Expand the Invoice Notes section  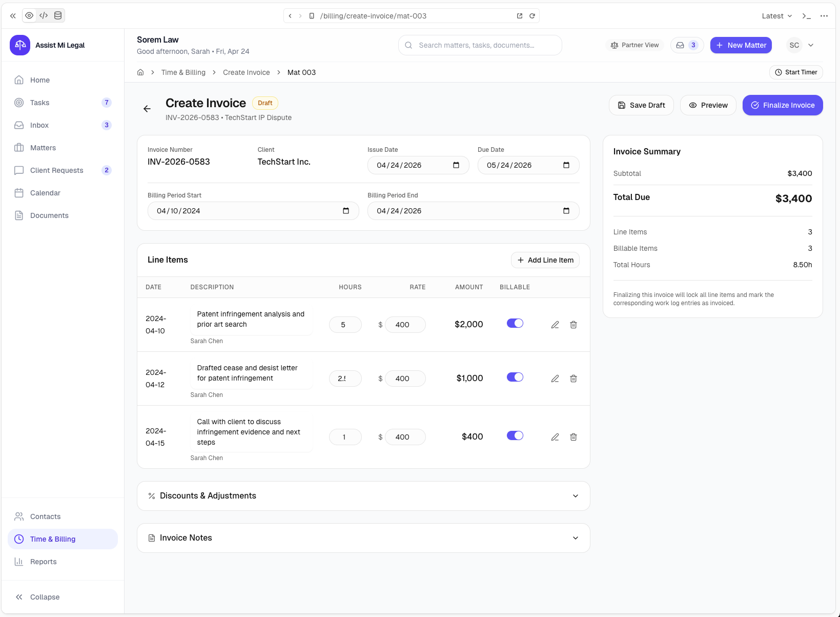coord(363,538)
